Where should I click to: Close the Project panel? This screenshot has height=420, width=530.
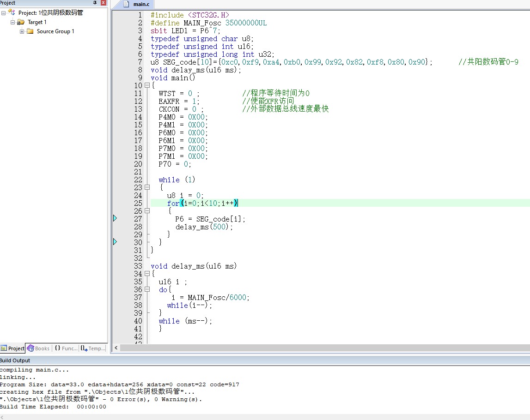click(x=103, y=3)
